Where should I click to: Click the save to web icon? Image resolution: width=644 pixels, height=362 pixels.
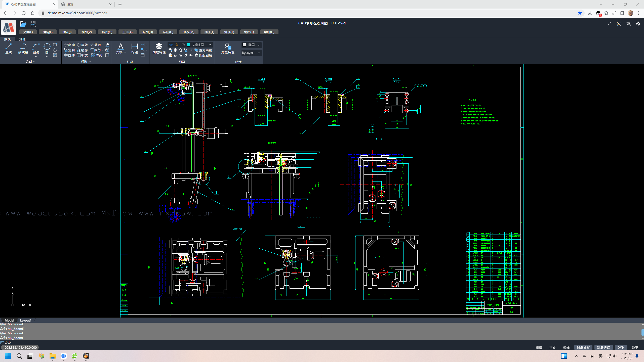click(x=33, y=24)
